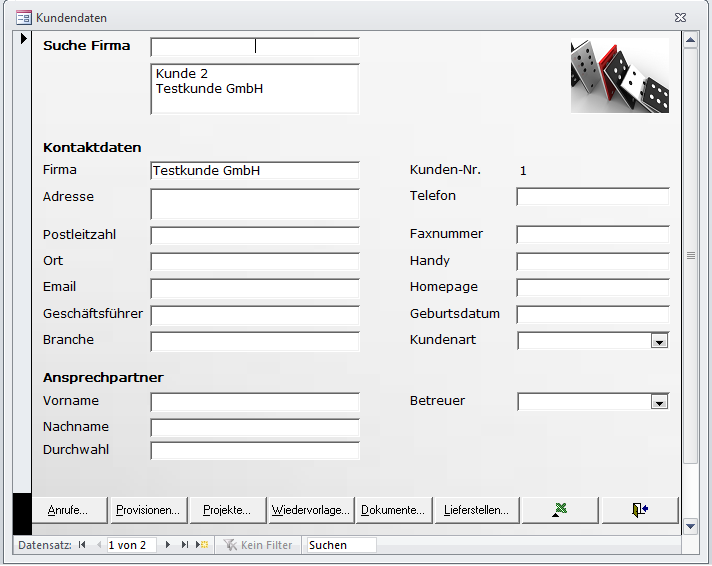Go to the first record
This screenshot has width=712, height=566.
coord(82,545)
